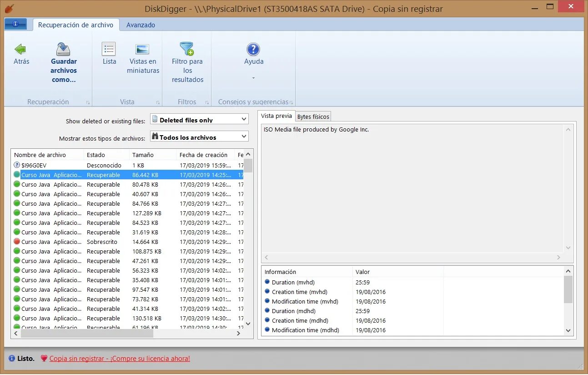Switch to Lista view

click(x=109, y=49)
